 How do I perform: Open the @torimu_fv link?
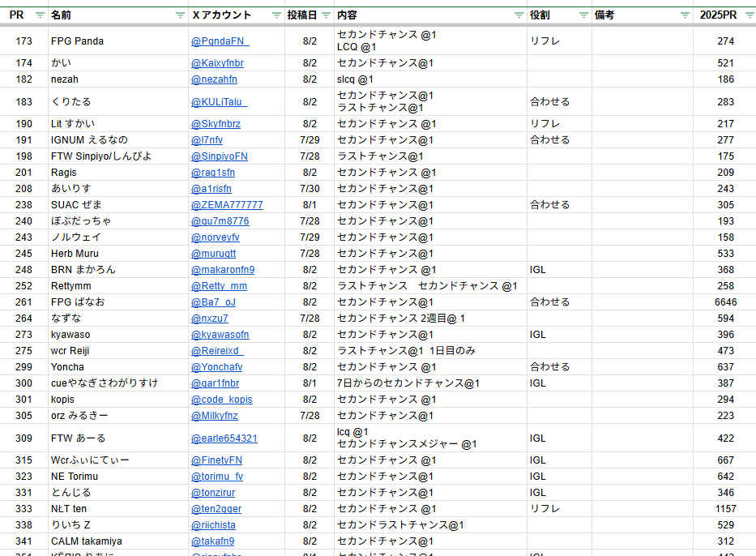(217, 477)
